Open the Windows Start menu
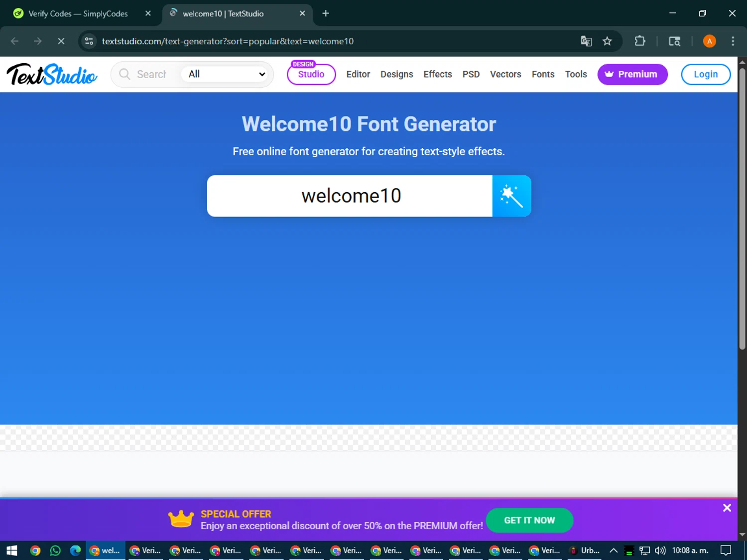The height and width of the screenshot is (560, 747). [x=12, y=551]
